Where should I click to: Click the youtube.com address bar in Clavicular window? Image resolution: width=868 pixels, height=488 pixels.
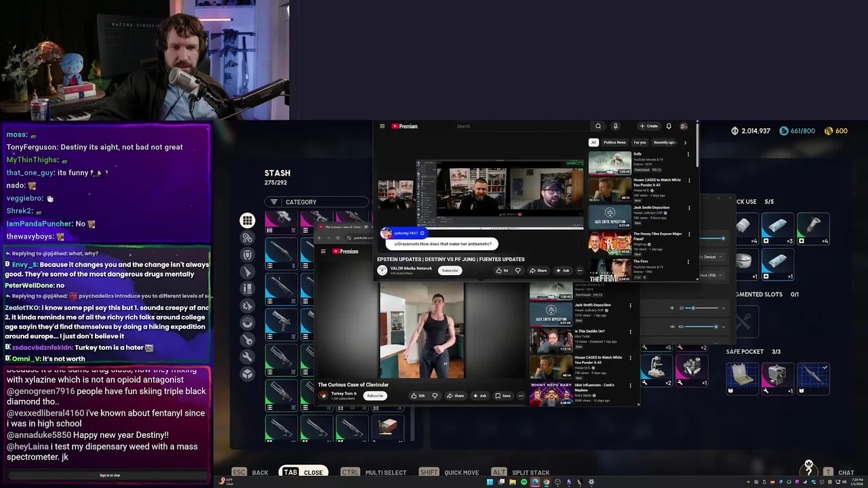[359, 238]
